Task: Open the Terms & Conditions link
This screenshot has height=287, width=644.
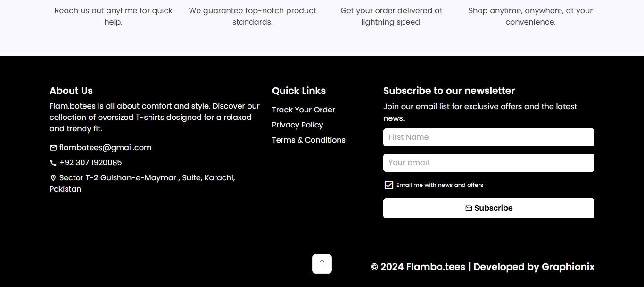Action: click(309, 140)
